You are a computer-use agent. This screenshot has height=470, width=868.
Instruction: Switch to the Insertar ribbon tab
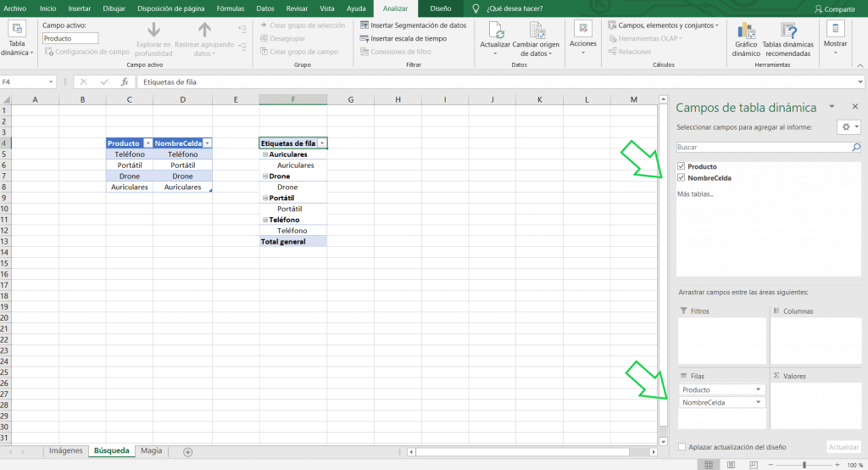[80, 8]
